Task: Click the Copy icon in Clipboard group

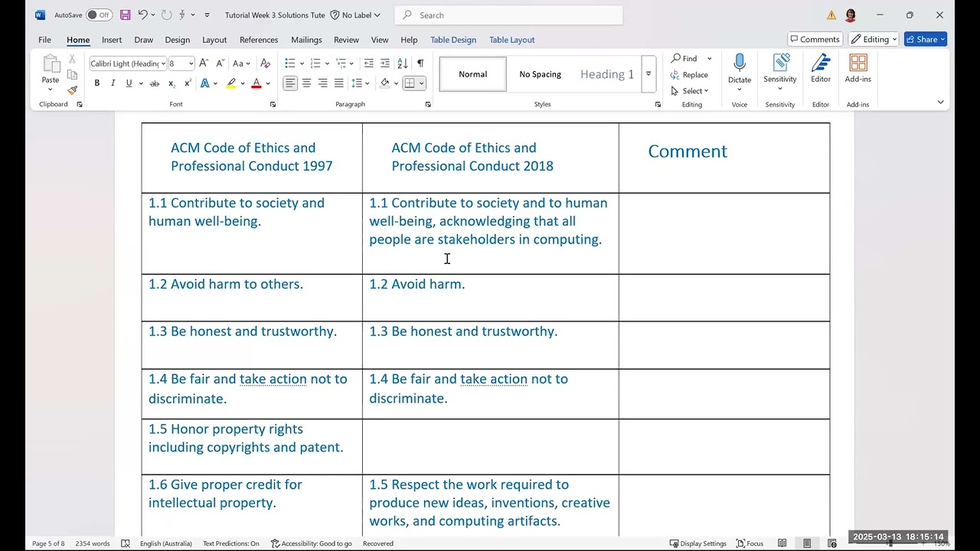Action: click(72, 74)
